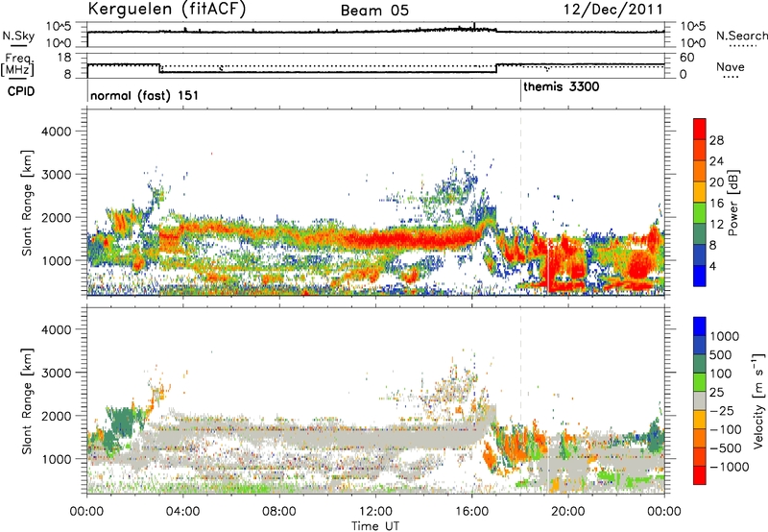Click the '04:00' time tick label
This screenshot has height=532, width=768.
click(182, 512)
